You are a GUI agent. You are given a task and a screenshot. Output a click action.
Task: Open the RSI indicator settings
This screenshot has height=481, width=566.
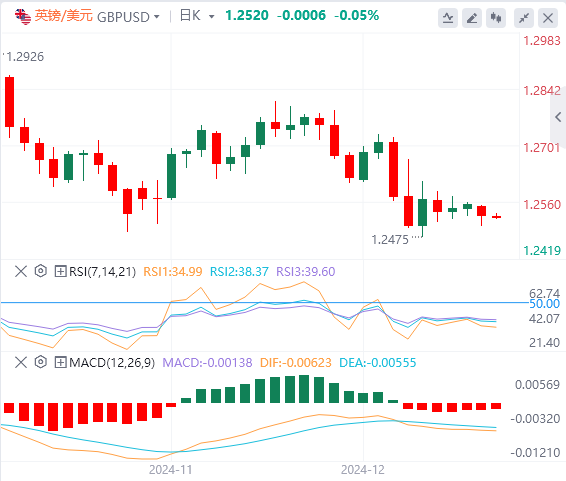pos(41,271)
